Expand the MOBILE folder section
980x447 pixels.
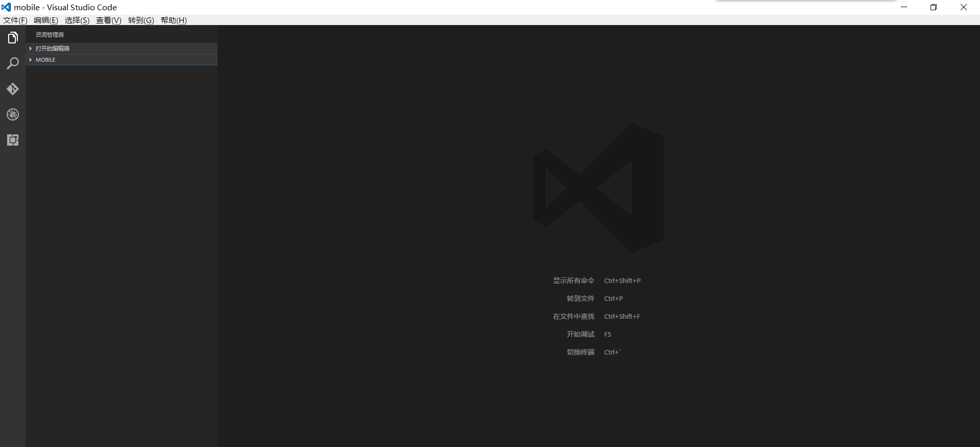[x=121, y=60]
